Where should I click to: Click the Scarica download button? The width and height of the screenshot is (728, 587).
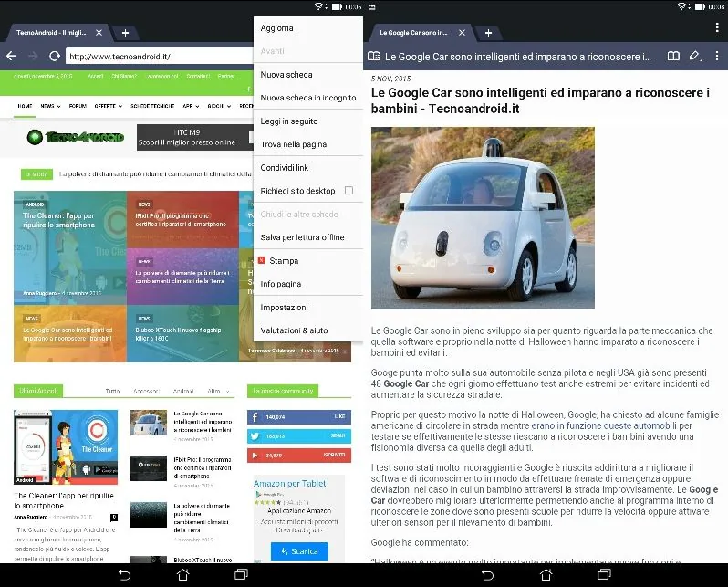point(299,551)
